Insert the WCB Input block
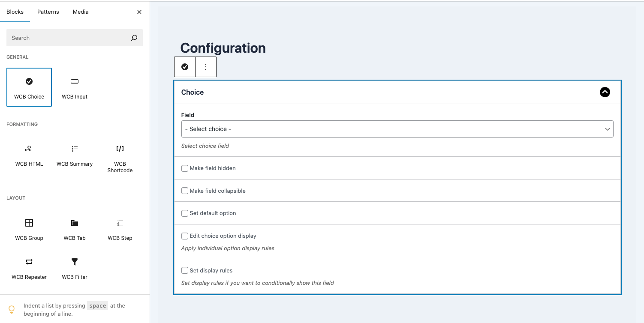The image size is (644, 323). tap(75, 87)
